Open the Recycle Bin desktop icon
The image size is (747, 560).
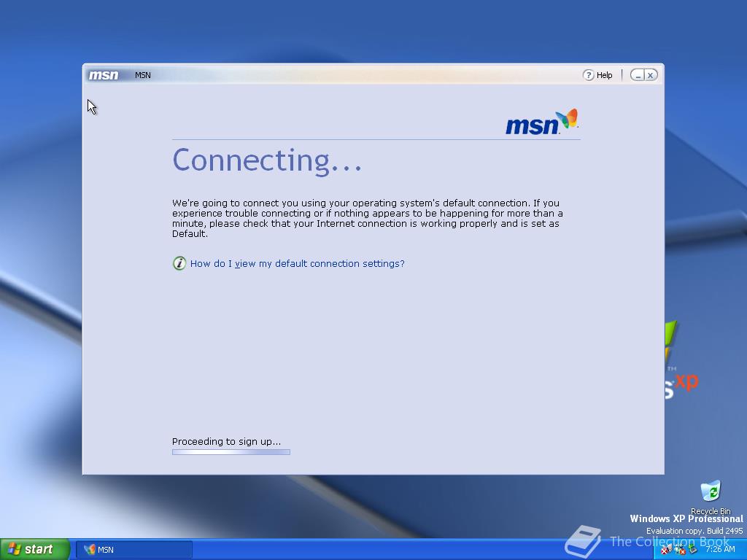tap(711, 497)
